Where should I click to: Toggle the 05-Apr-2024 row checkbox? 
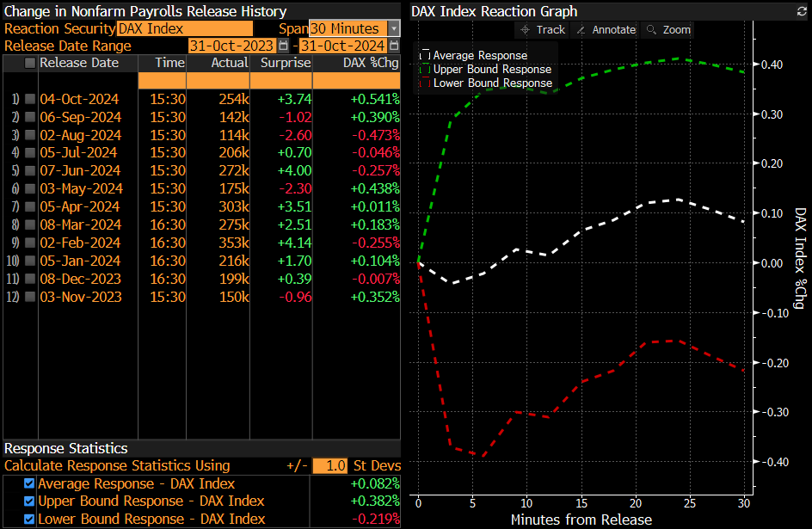[x=30, y=207]
